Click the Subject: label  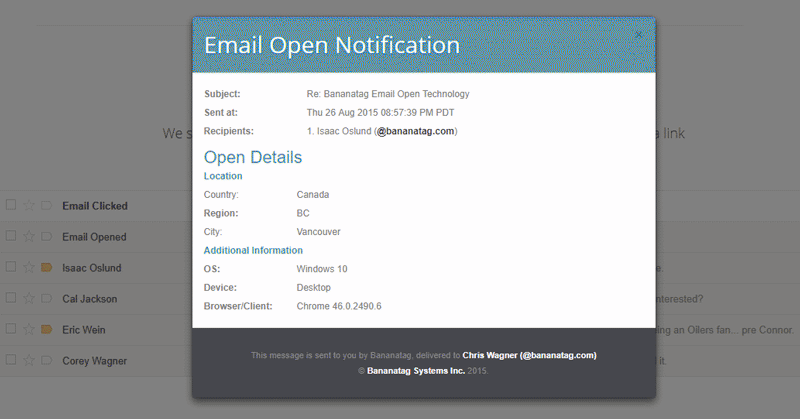point(222,94)
